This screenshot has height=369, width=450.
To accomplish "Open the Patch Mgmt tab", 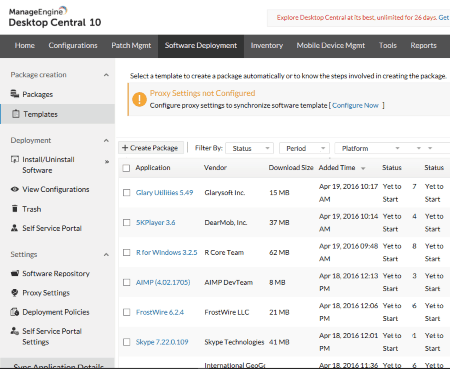I will point(131,46).
